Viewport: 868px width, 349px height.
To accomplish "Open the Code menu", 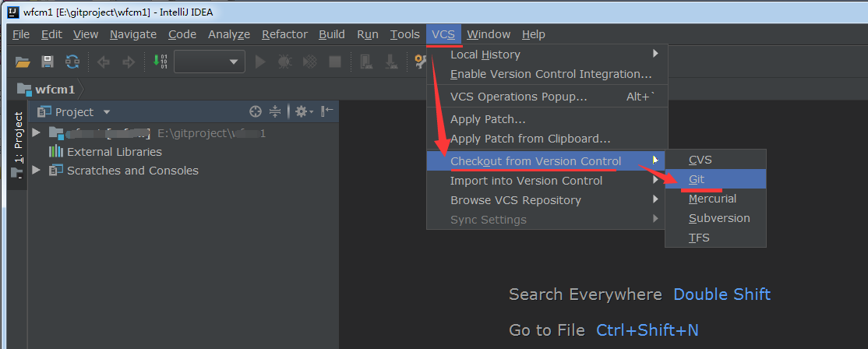I will 182,34.
